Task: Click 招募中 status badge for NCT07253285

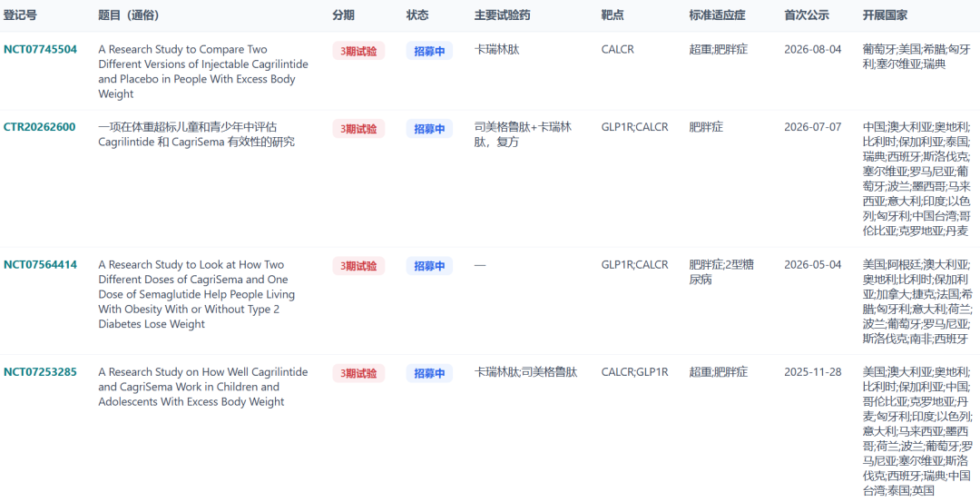Action: (x=429, y=374)
